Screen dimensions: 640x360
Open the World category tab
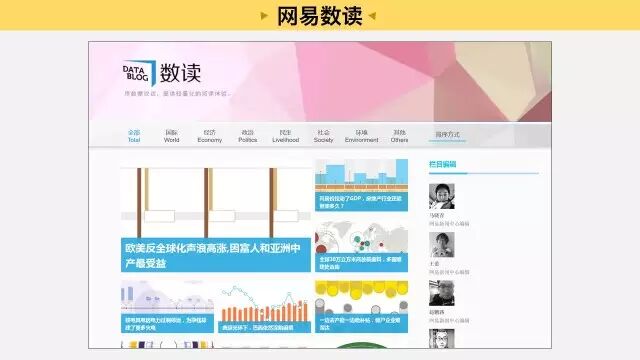pos(171,136)
